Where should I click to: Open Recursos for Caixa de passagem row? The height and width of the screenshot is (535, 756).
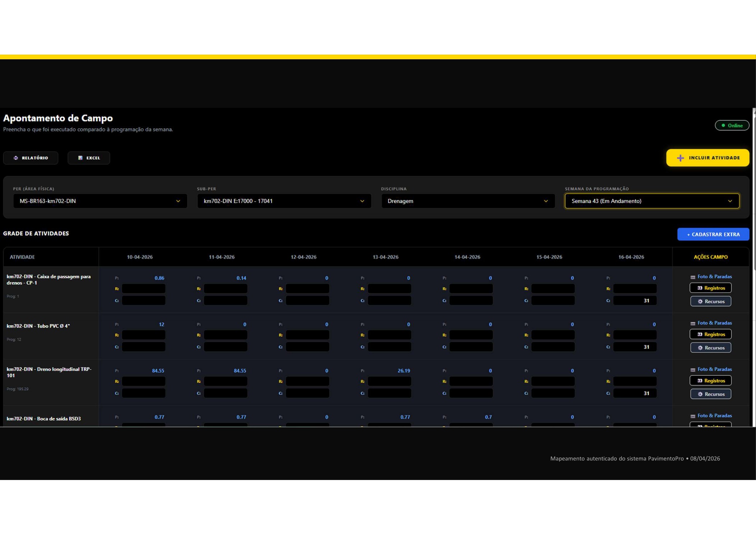pyautogui.click(x=710, y=301)
